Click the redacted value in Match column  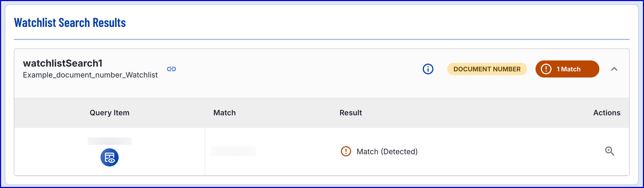[234, 151]
